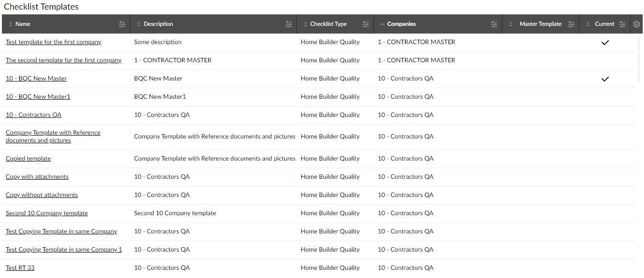
Task: Open 'Second 10 Company template' link
Action: (x=47, y=213)
